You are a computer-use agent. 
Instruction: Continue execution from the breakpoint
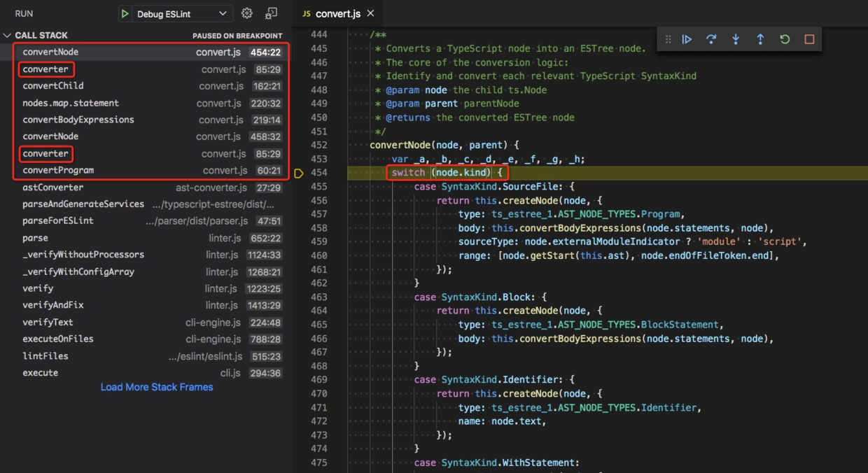tap(687, 39)
